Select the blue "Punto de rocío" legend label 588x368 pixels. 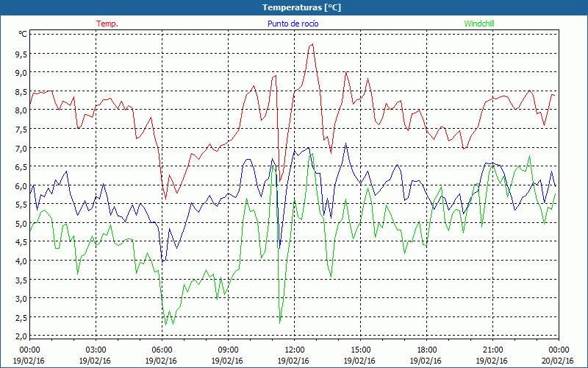[x=293, y=24]
